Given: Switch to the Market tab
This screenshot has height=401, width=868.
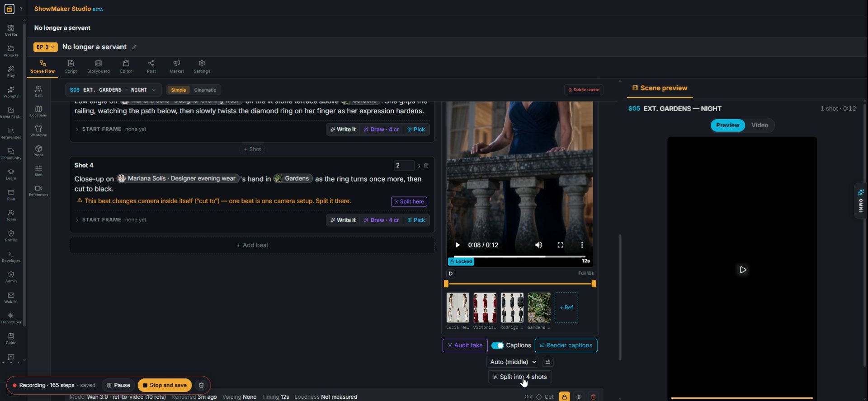Looking at the screenshot, I should 177,66.
